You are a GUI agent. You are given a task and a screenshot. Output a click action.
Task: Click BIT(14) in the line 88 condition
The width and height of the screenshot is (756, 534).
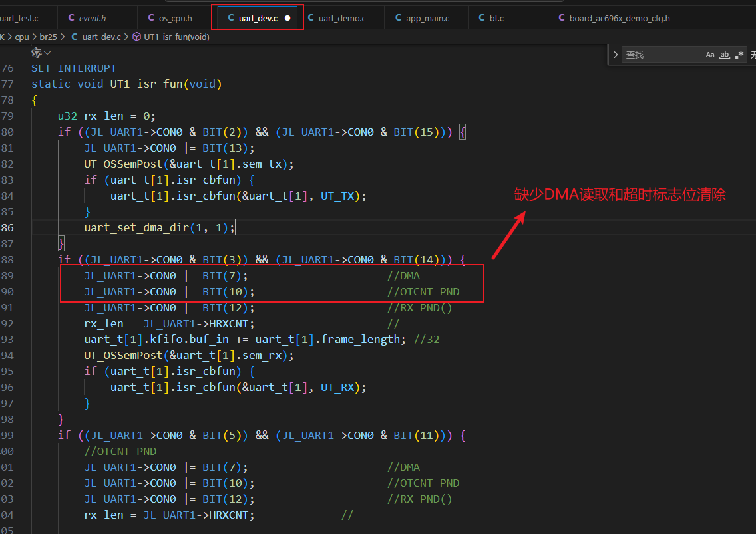(416, 260)
